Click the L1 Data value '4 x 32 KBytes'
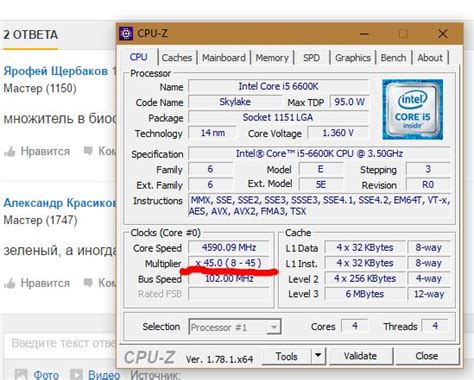This screenshot has height=380, width=474. 365,248
